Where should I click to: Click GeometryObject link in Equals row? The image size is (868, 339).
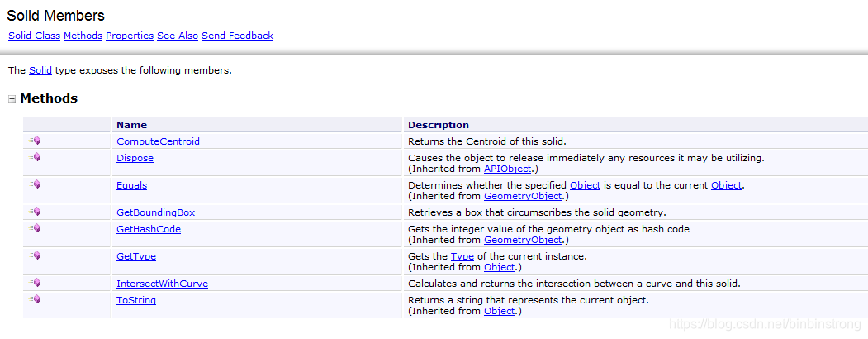pyautogui.click(x=523, y=195)
